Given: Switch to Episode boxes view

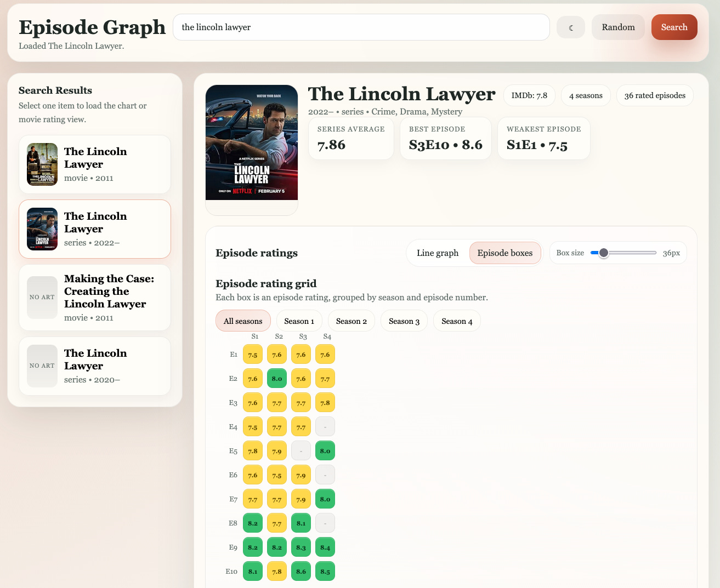Looking at the screenshot, I should tap(505, 253).
